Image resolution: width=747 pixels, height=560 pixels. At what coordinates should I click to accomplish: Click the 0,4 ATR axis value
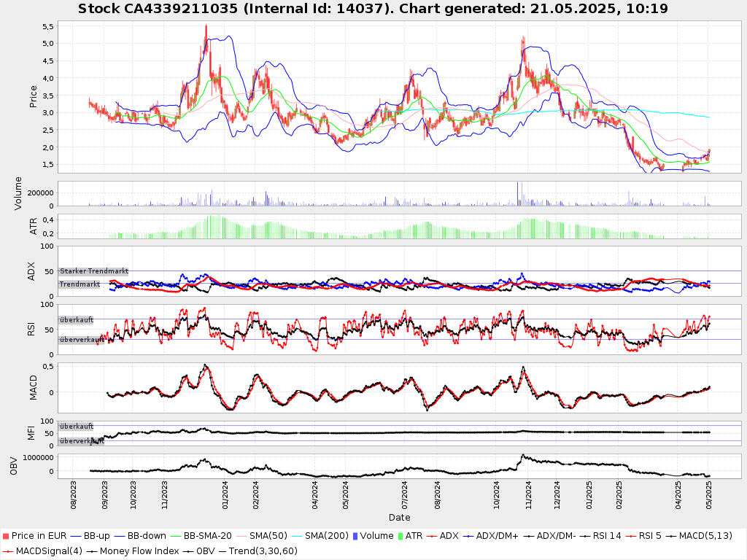point(48,220)
